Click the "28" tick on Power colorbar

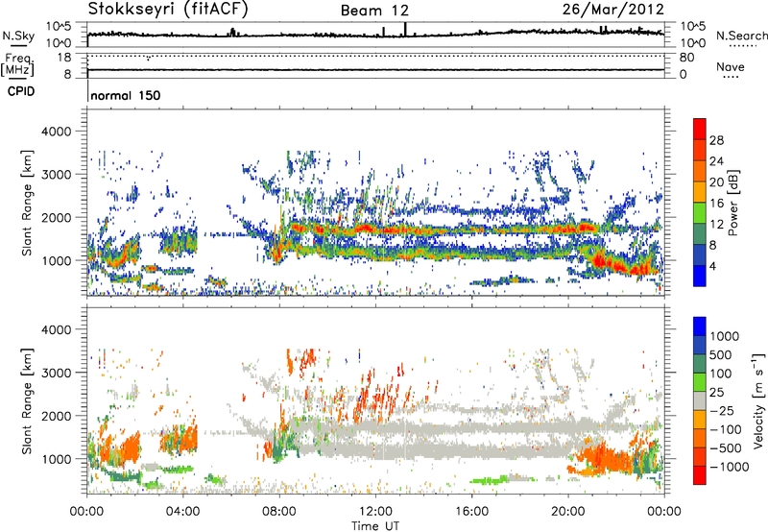(x=716, y=140)
